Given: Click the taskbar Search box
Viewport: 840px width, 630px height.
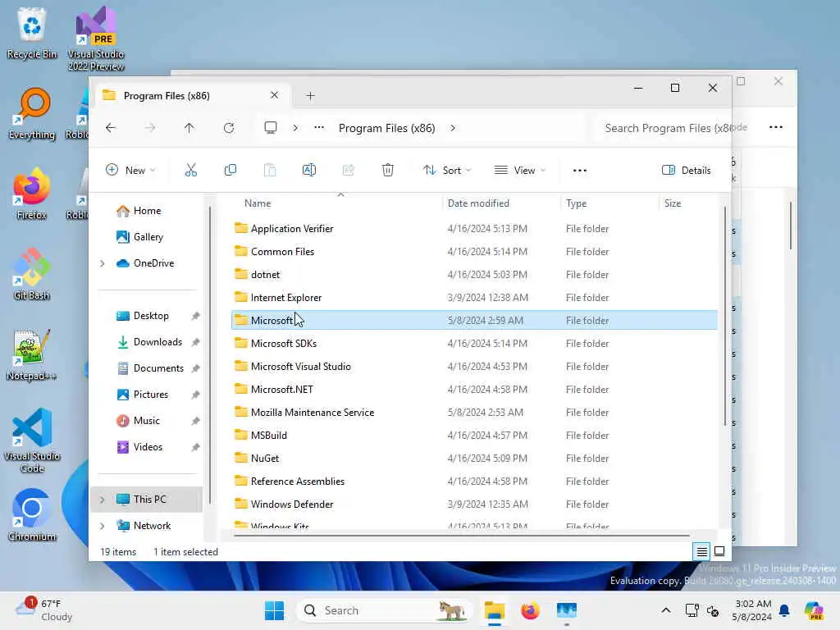Looking at the screenshot, I should pos(384,610).
